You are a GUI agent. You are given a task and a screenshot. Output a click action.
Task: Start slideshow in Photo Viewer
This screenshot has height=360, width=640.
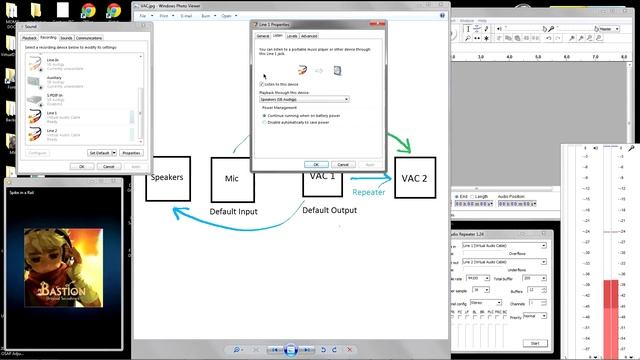(291, 350)
